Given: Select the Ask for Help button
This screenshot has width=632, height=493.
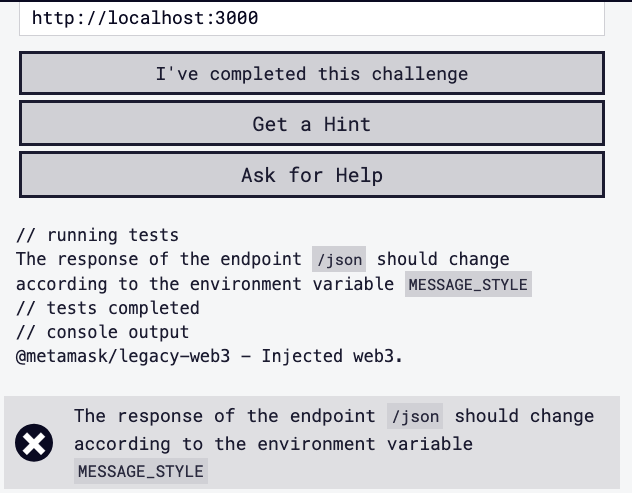Looking at the screenshot, I should (311, 175).
